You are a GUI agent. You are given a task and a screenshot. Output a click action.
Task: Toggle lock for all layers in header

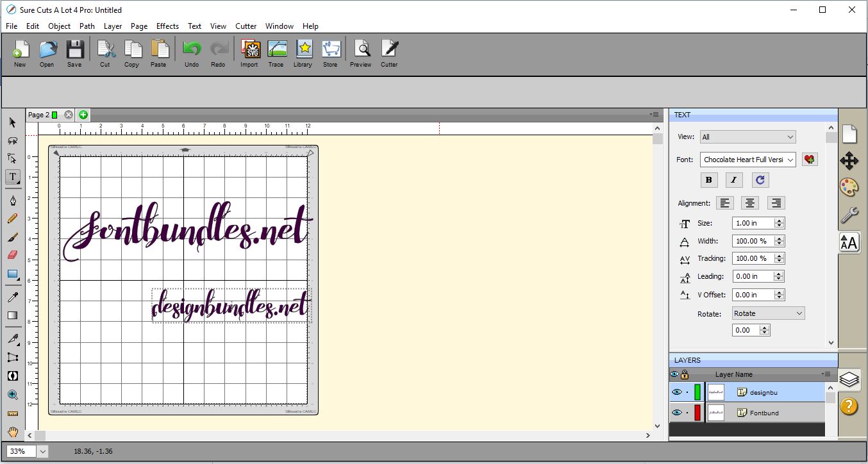(685, 374)
